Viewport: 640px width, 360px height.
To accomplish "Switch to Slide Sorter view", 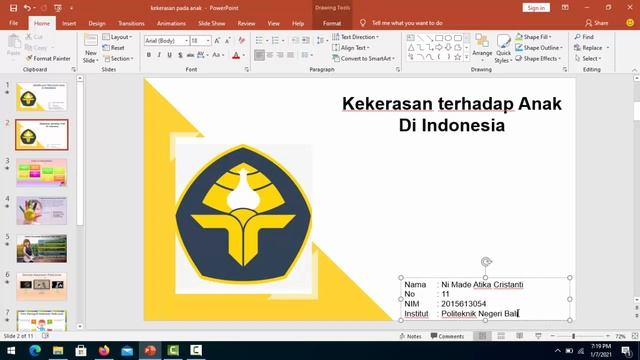I will point(501,336).
